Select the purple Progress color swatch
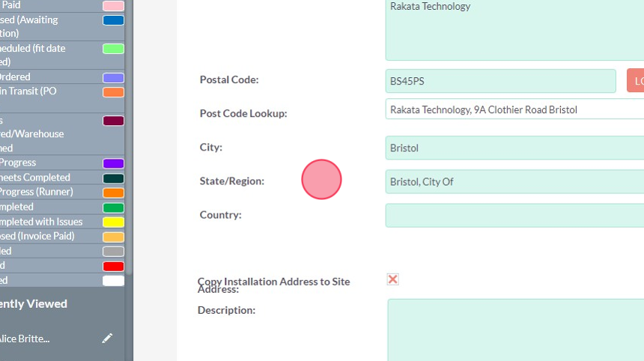This screenshot has width=644, height=361. [113, 163]
